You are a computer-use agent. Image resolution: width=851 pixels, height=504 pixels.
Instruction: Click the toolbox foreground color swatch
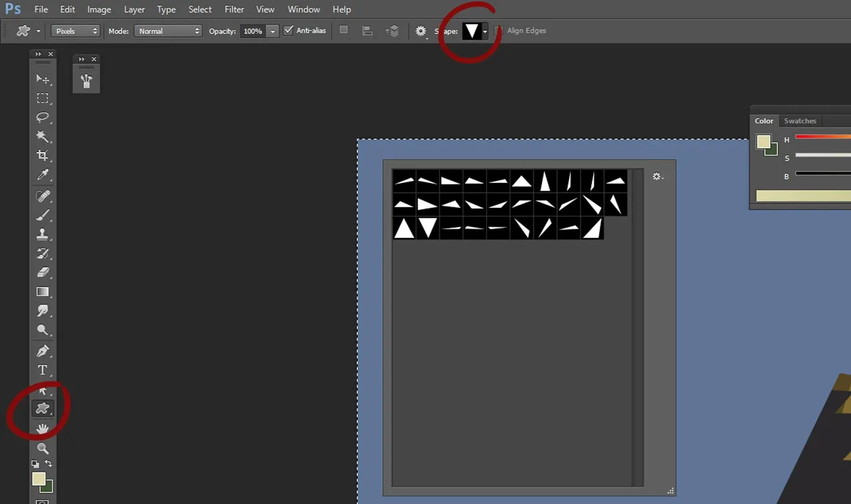(39, 479)
